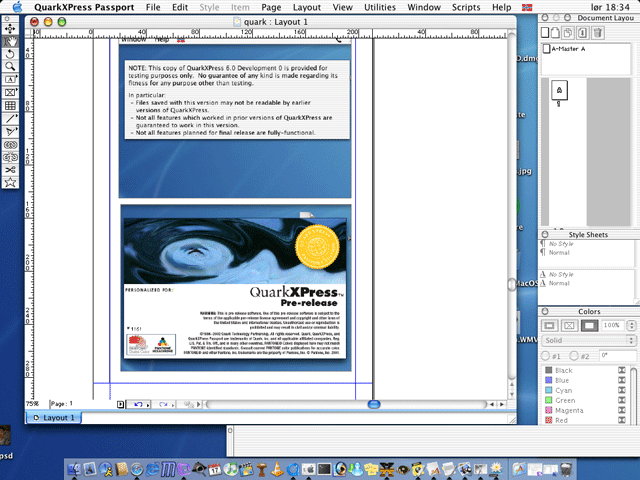Screen dimensions: 640x480
Task: Select the Tables tool
Action: 10,106
